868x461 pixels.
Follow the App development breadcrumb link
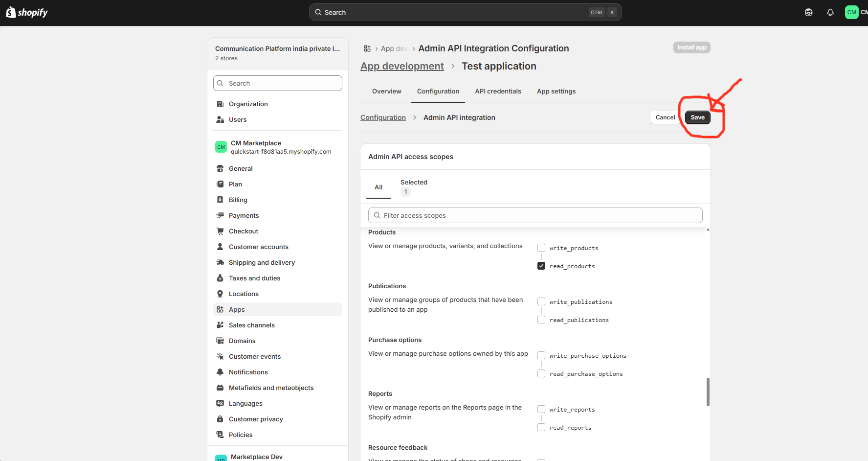(402, 66)
